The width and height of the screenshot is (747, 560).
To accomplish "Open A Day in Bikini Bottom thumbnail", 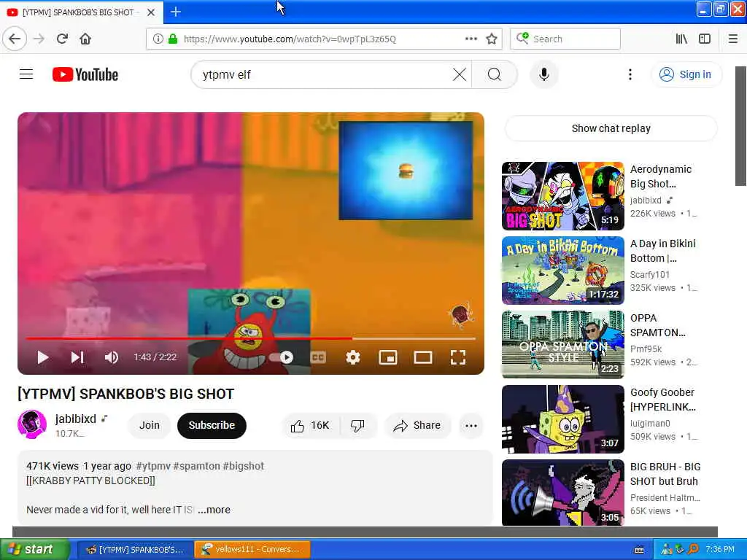I will click(562, 270).
